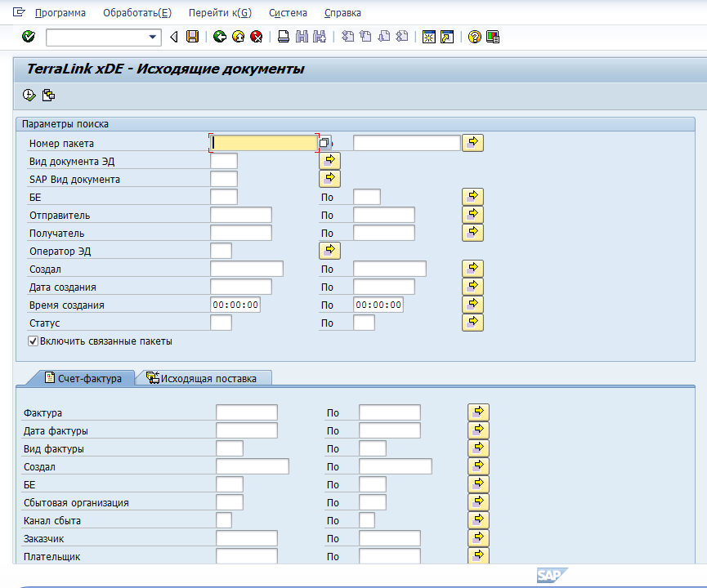Open multiple selection for Дата фактуры
The width and height of the screenshot is (707, 588).
(x=478, y=430)
